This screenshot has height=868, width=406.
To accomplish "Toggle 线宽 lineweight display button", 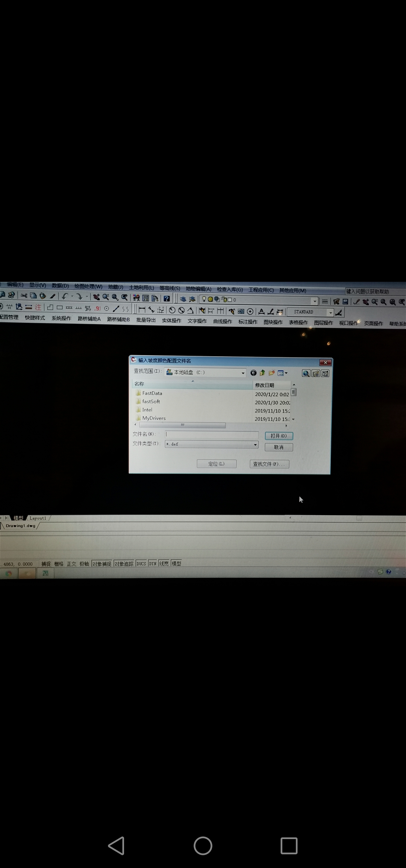I will point(164,563).
